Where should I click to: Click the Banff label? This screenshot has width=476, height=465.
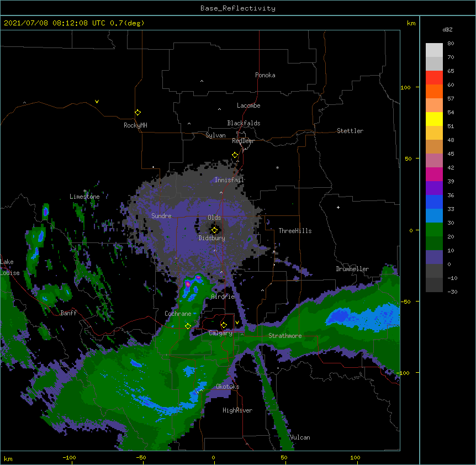tap(68, 313)
